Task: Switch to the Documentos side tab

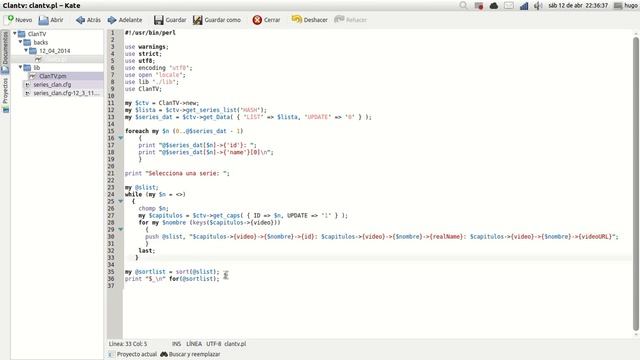Action: click(5, 52)
